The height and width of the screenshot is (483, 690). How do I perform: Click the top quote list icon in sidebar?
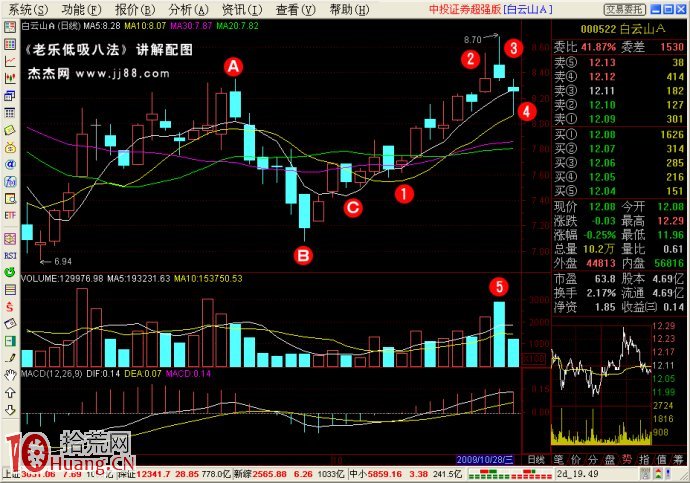tap(10, 27)
